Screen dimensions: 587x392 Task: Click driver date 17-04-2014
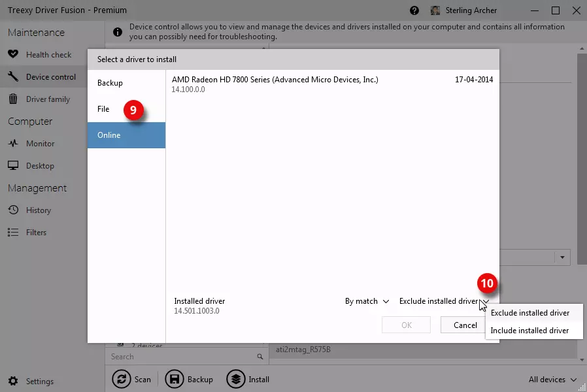[474, 80]
